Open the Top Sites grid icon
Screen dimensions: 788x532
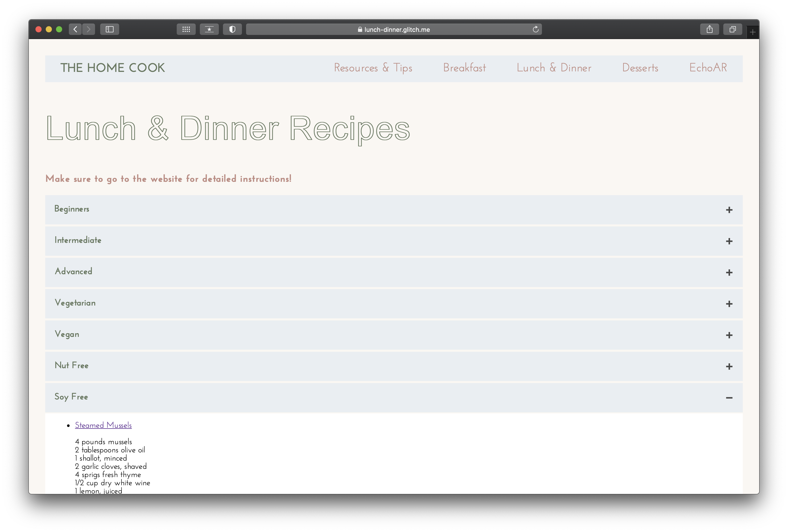186,29
